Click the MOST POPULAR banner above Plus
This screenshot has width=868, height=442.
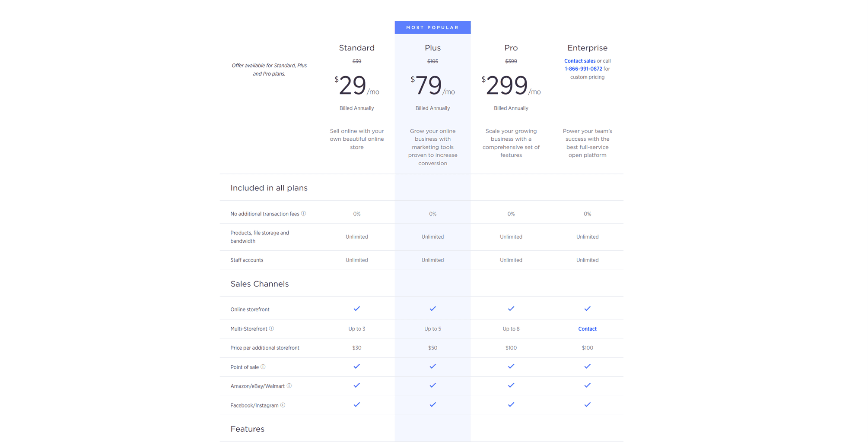click(432, 28)
